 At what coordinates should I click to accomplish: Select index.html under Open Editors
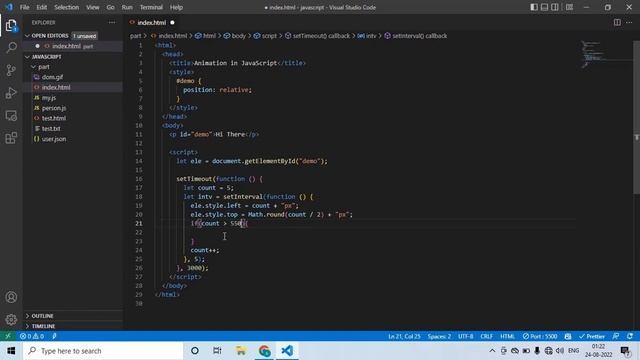[67, 46]
